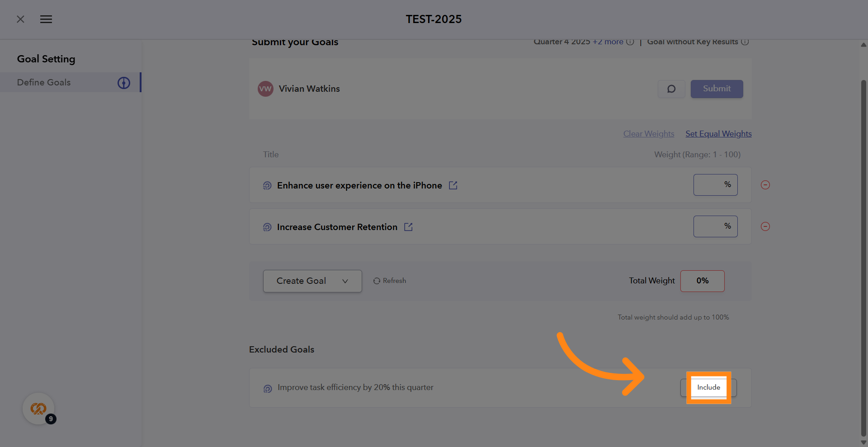Open the info tooltip beside Goal without Key Results
The image size is (868, 447).
[x=745, y=42]
